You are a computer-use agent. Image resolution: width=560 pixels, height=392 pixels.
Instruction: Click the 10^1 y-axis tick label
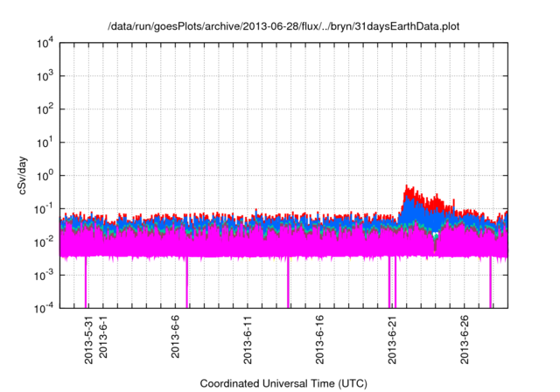coord(45,143)
